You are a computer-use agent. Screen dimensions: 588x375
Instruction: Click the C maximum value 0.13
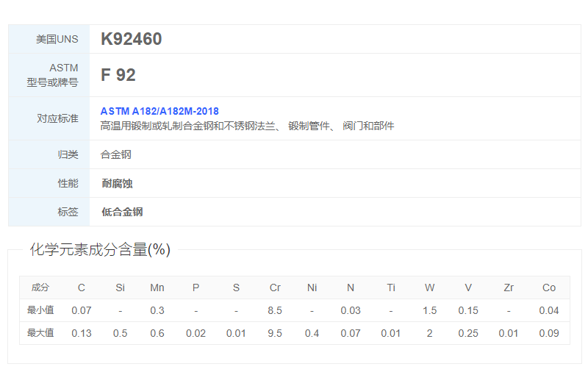pyautogui.click(x=82, y=333)
